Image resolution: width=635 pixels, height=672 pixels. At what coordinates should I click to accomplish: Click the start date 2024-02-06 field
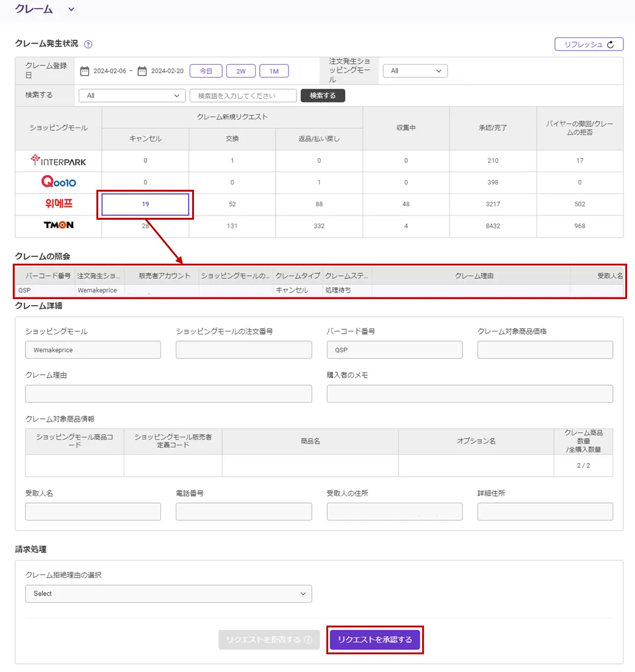point(110,71)
